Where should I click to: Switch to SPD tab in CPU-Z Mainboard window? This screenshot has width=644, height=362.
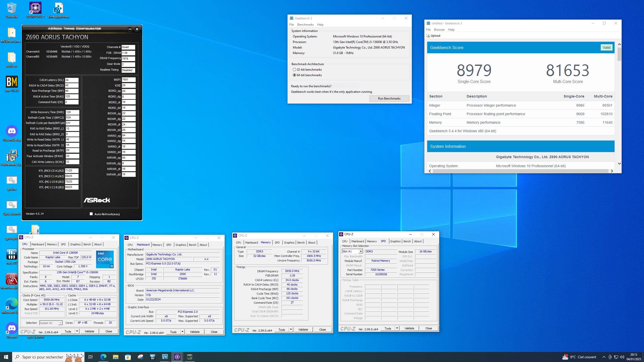pos(169,245)
